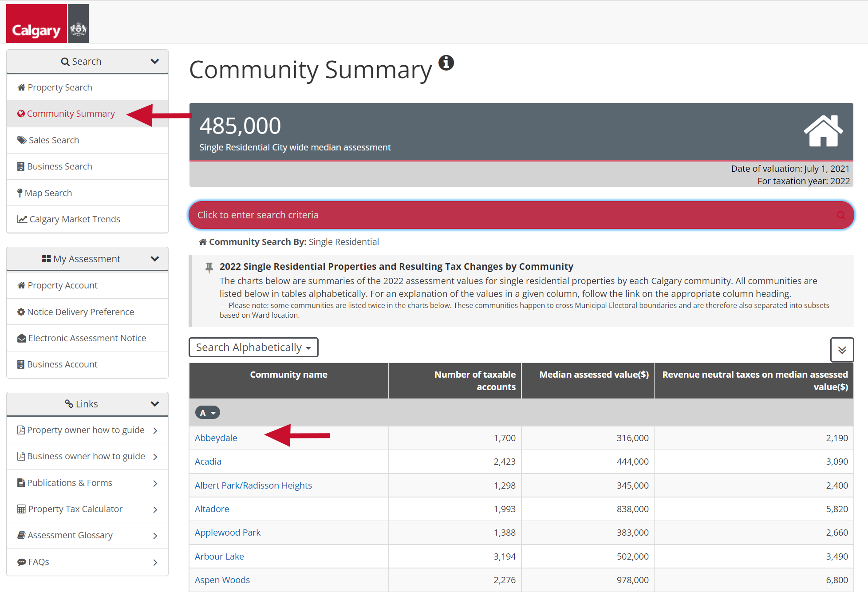The height and width of the screenshot is (592, 868).
Task: Open the Abbeydale community link
Action: (216, 438)
